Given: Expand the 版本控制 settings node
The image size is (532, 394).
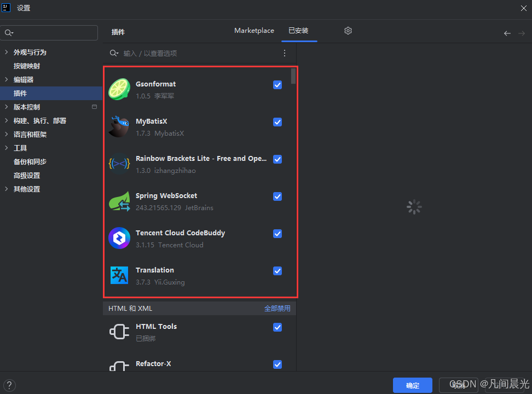Looking at the screenshot, I should (6, 107).
